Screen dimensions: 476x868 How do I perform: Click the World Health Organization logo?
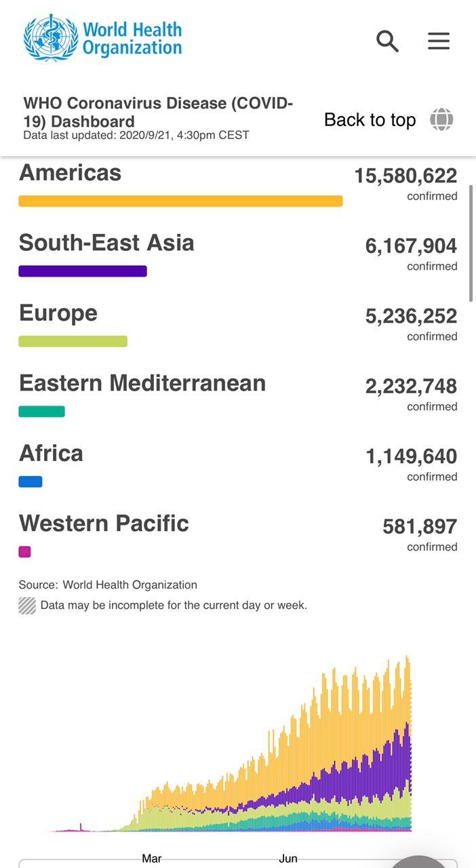click(x=103, y=38)
